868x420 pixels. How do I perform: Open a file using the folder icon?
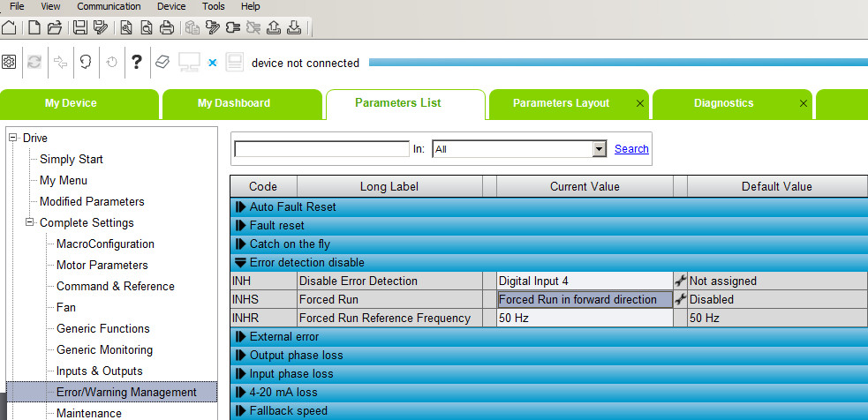click(x=54, y=27)
